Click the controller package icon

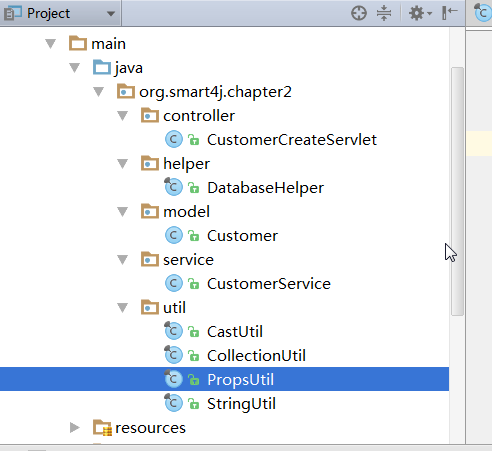coord(150,115)
